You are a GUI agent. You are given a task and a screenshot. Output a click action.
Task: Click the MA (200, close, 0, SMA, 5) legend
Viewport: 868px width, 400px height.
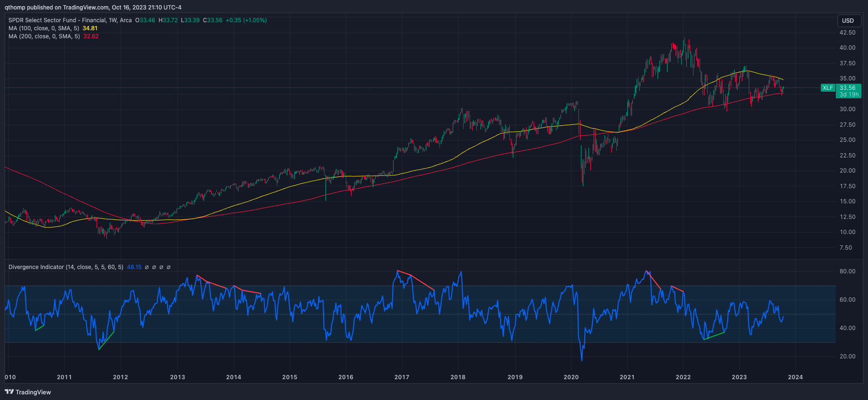point(44,36)
